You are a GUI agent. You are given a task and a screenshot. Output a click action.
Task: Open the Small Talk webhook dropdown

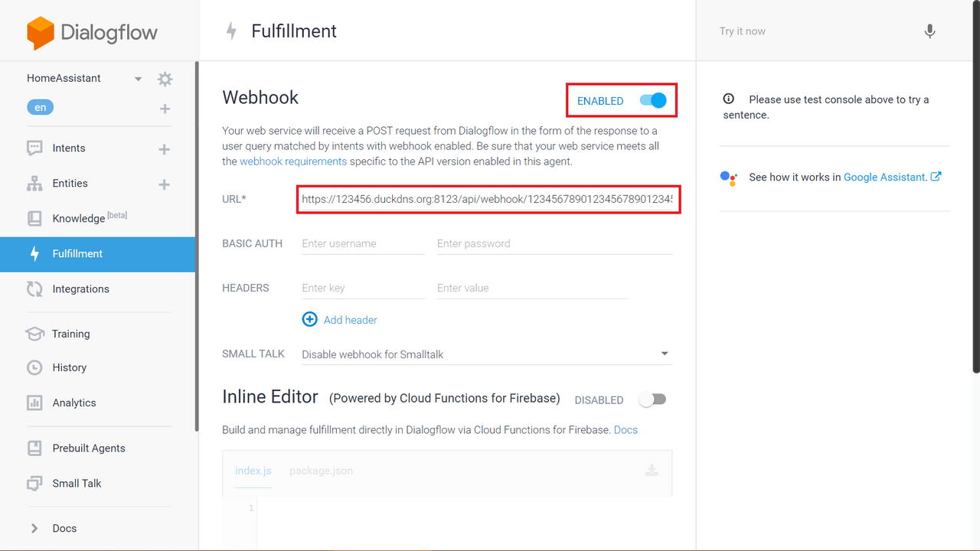[485, 354]
